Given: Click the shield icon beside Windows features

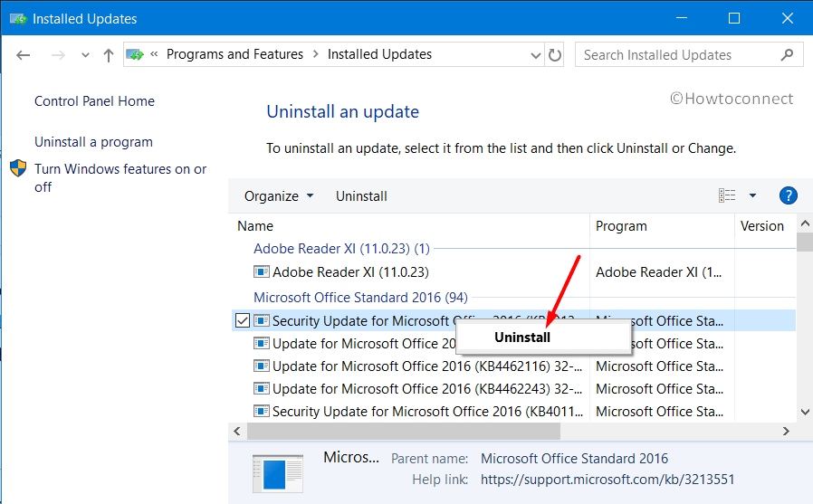Looking at the screenshot, I should click(x=18, y=168).
